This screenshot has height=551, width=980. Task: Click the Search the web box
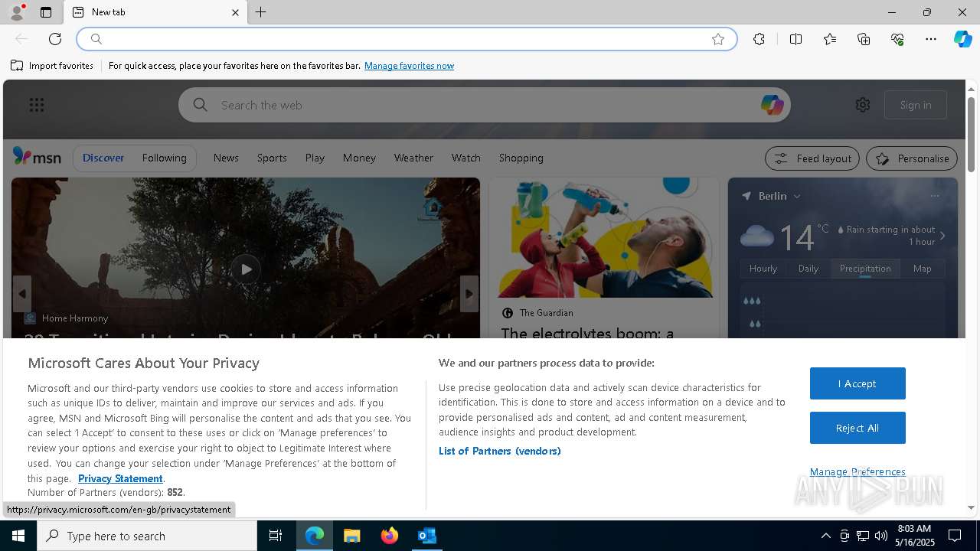click(x=485, y=105)
